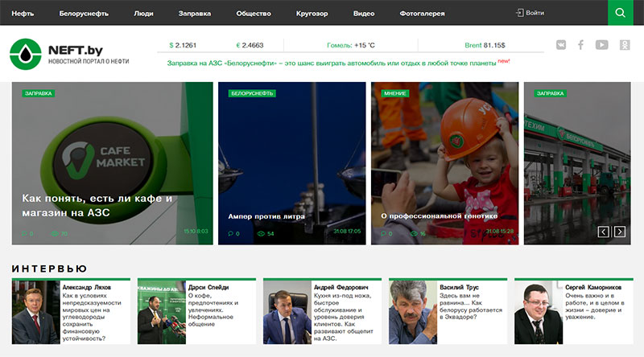Open the Заправка menu item
The height and width of the screenshot is (357, 644).
[195, 13]
